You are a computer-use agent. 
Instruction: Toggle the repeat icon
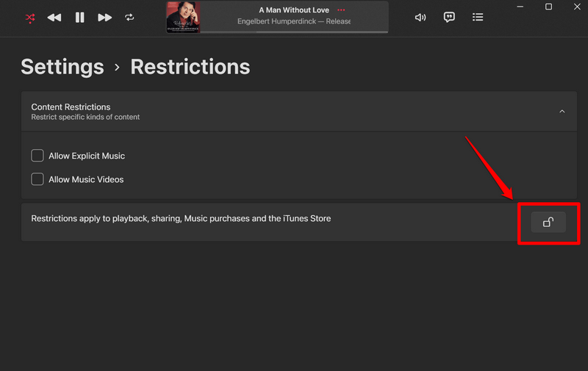tap(130, 17)
